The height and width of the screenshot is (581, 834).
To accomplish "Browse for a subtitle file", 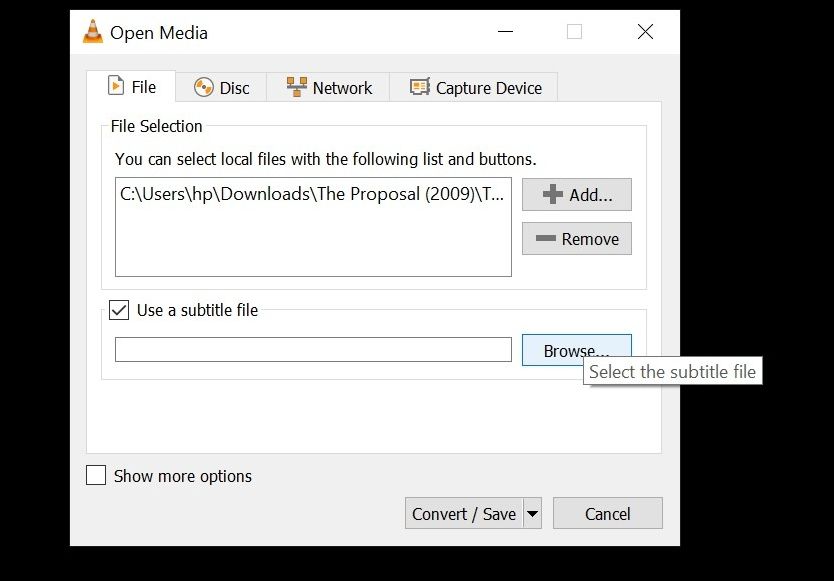I will click(x=576, y=350).
